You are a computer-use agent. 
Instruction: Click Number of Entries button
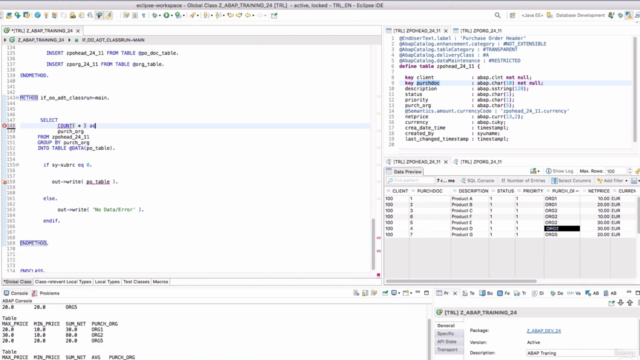(x=523, y=180)
